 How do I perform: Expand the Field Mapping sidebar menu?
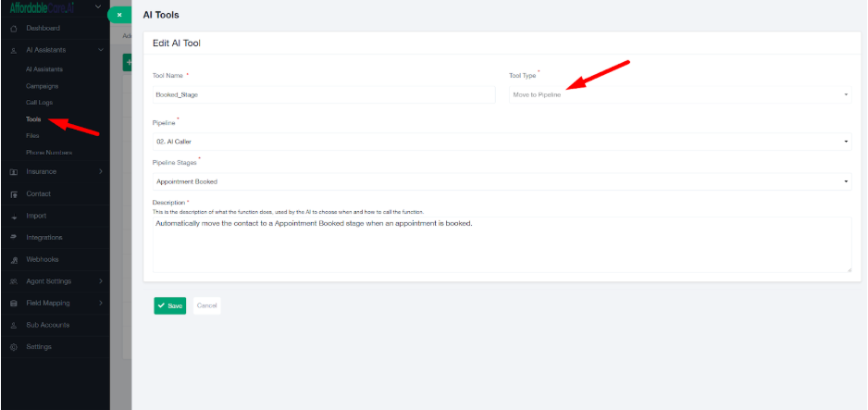(x=100, y=304)
